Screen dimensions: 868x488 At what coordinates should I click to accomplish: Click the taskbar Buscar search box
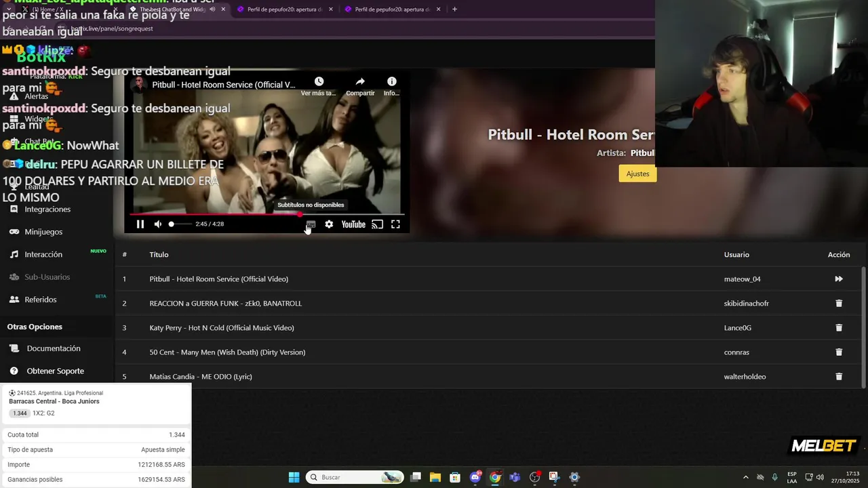355,477
